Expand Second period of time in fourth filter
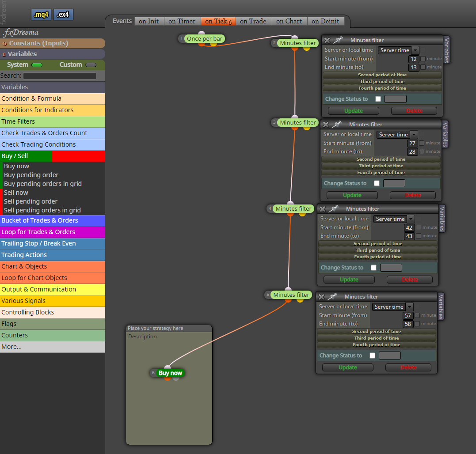The height and width of the screenshot is (454, 476). 377,332
